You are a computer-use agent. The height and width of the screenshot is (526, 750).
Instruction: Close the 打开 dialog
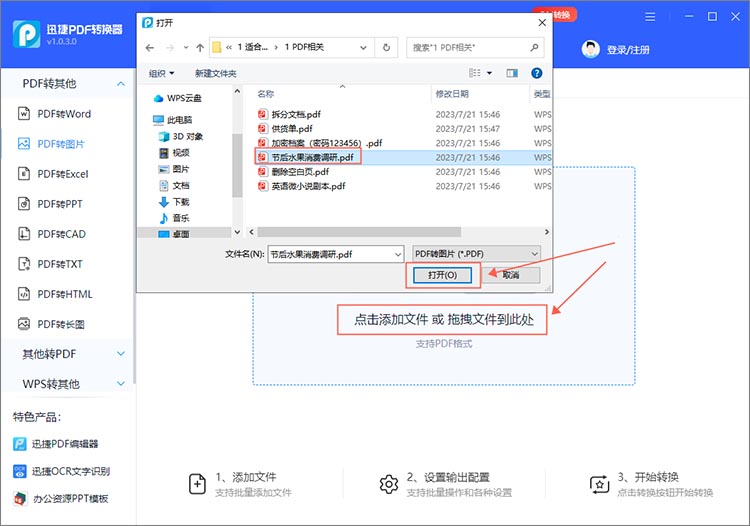click(x=542, y=22)
